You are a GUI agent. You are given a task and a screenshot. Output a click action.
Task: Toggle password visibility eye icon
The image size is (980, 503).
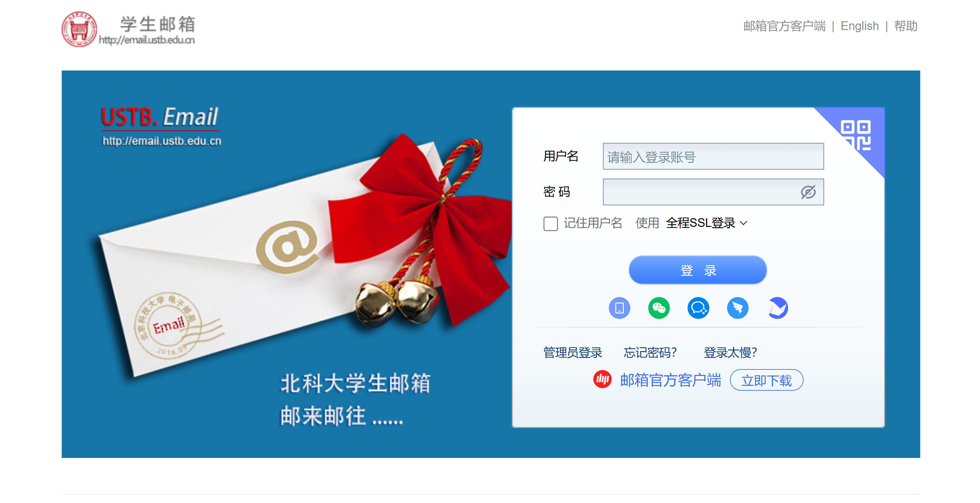coord(808,192)
